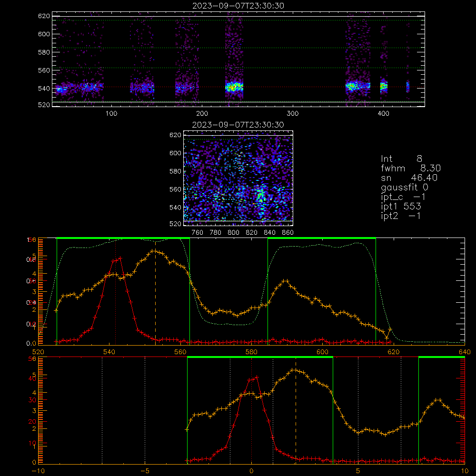This screenshot has width=476, height=476.
Task: Click the narrow bright blob near x=400 in top plot
Action: [x=384, y=87]
